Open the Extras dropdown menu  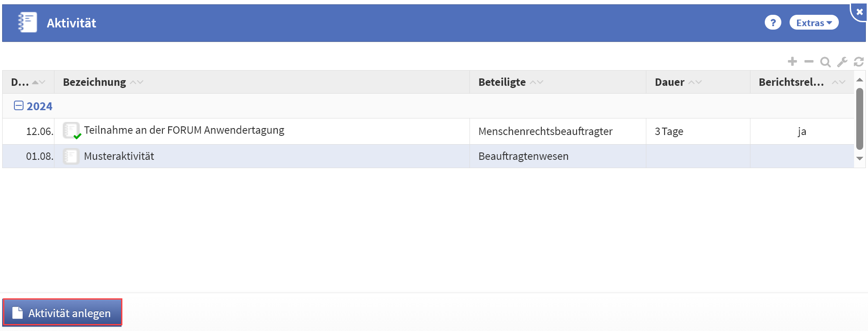pos(814,23)
